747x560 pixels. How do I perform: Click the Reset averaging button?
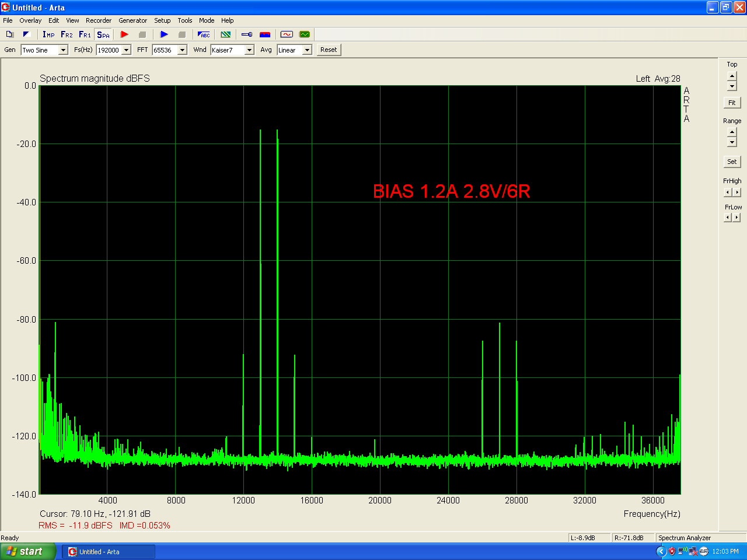(x=329, y=50)
